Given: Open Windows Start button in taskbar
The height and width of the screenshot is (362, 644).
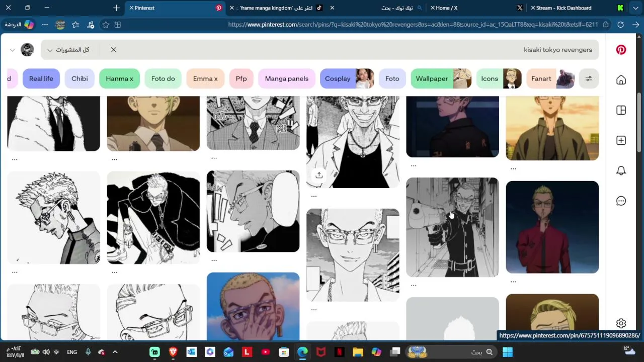Looking at the screenshot, I should tap(508, 352).
